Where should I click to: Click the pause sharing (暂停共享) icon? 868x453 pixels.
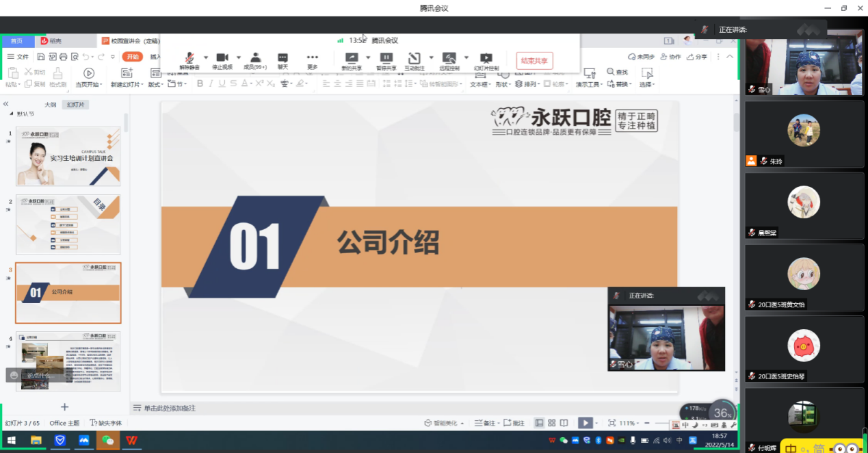386,58
